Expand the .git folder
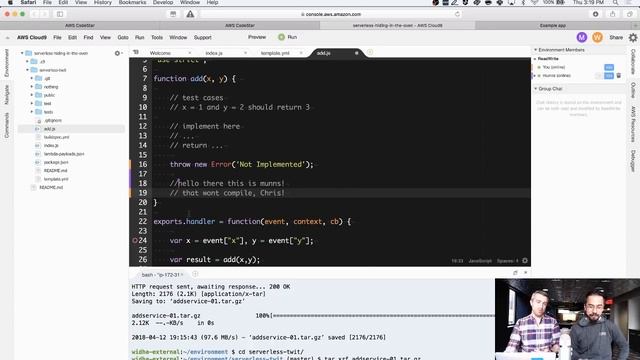The image size is (640, 360). (32, 78)
